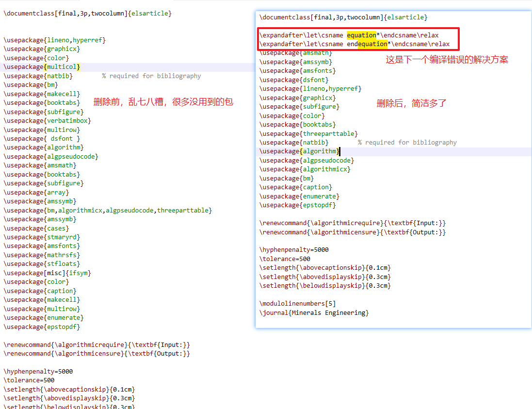Viewport: 532px width, 409px height.
Task: Select \usepackage{color} in the right pane
Action: click(292, 116)
